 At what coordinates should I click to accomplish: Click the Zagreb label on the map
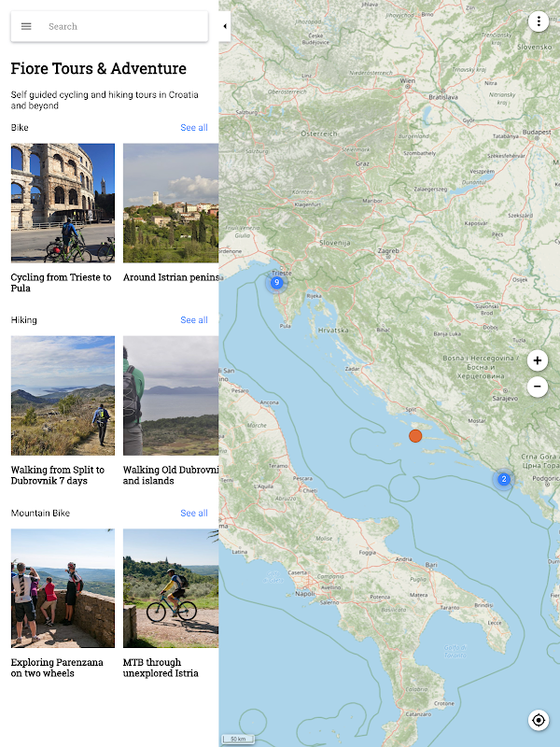[x=388, y=250]
